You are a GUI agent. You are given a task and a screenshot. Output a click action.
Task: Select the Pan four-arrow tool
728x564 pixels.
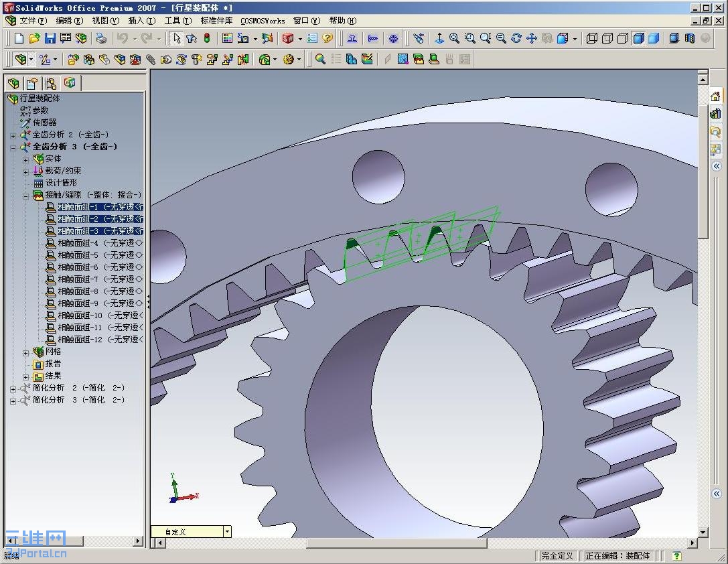[532, 38]
